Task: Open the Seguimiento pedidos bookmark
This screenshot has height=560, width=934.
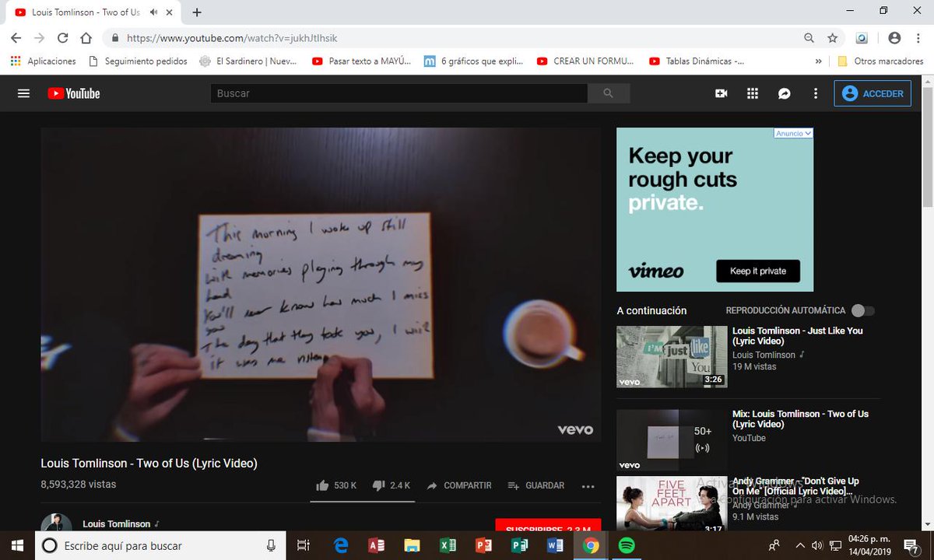Action: 139,61
